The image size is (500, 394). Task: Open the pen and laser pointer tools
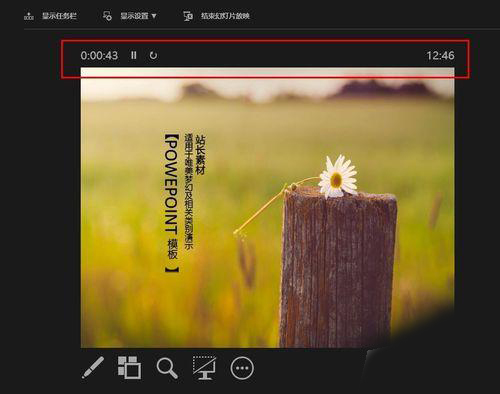(x=93, y=367)
